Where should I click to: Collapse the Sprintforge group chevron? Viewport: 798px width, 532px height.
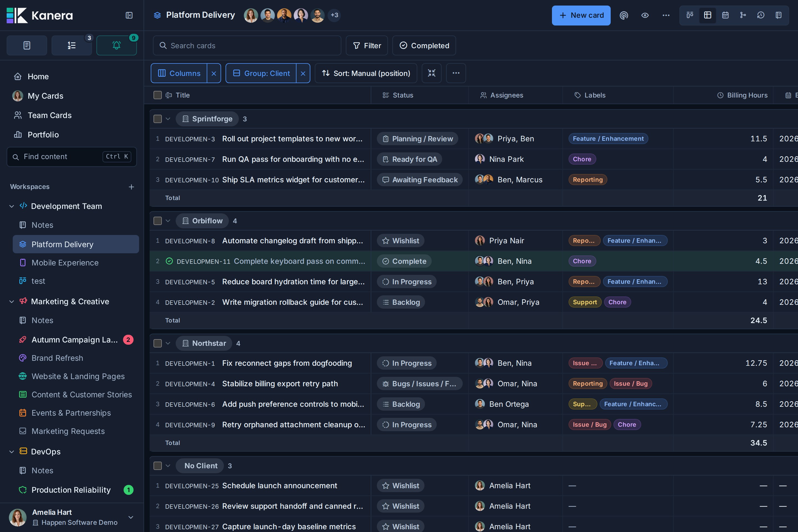tap(168, 119)
